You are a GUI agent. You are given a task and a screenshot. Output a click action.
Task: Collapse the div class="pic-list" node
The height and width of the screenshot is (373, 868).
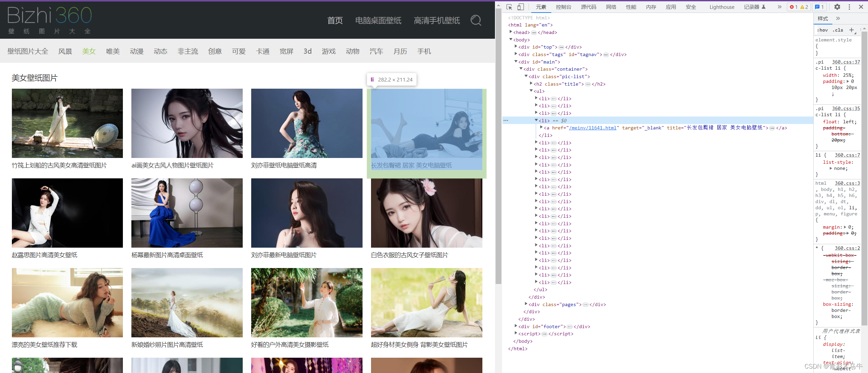click(526, 76)
